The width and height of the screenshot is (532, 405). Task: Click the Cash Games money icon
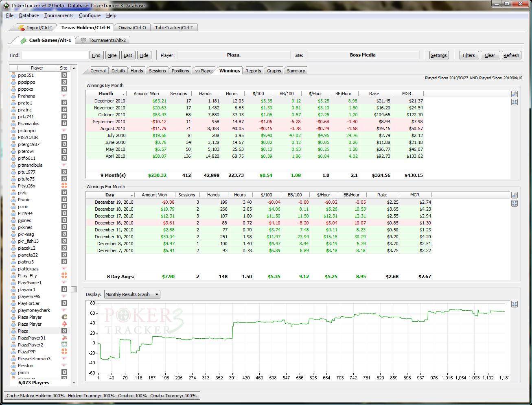pos(24,40)
